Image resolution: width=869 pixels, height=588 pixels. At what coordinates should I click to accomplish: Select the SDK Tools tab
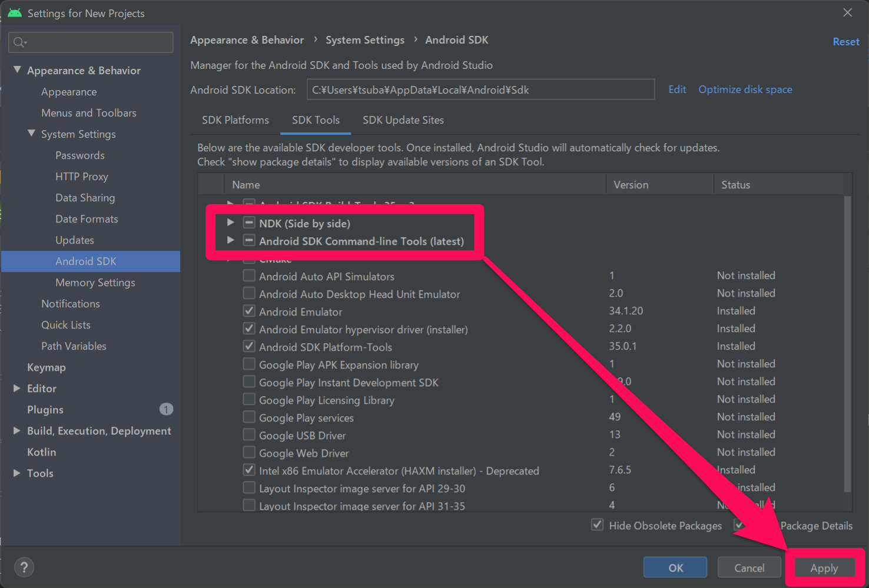pyautogui.click(x=316, y=120)
